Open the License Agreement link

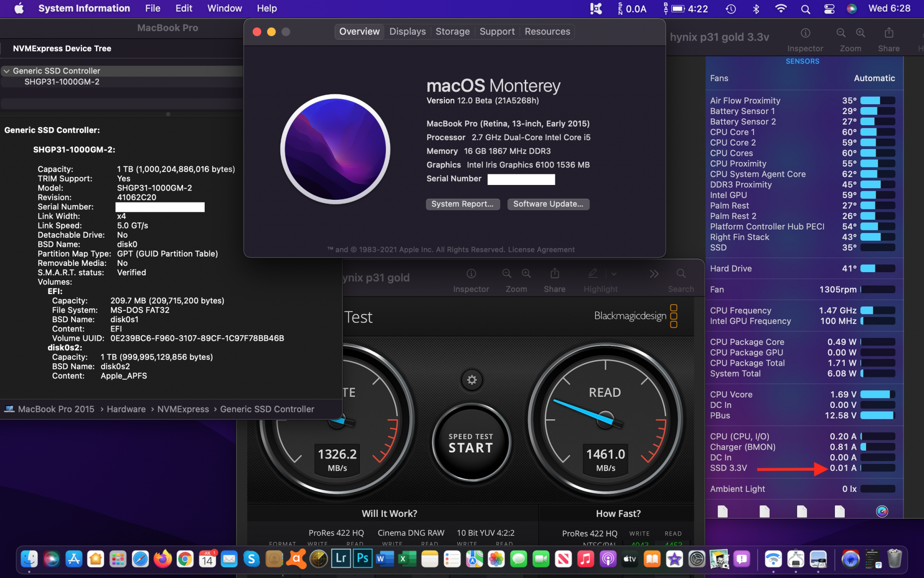541,250
